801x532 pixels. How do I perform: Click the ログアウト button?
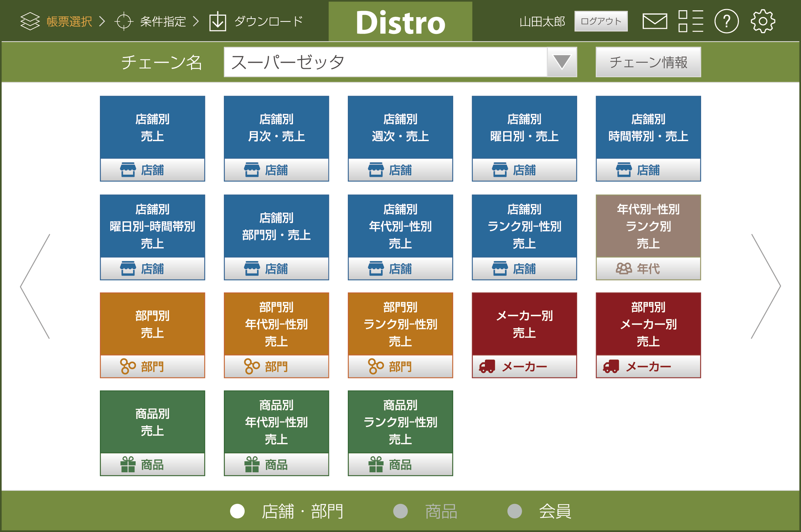601,21
